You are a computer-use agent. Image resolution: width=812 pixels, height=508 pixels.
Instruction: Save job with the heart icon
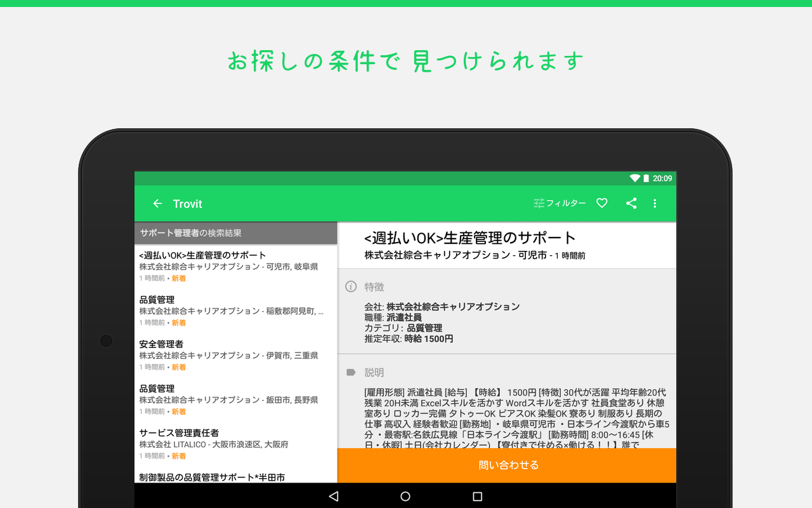tap(602, 203)
